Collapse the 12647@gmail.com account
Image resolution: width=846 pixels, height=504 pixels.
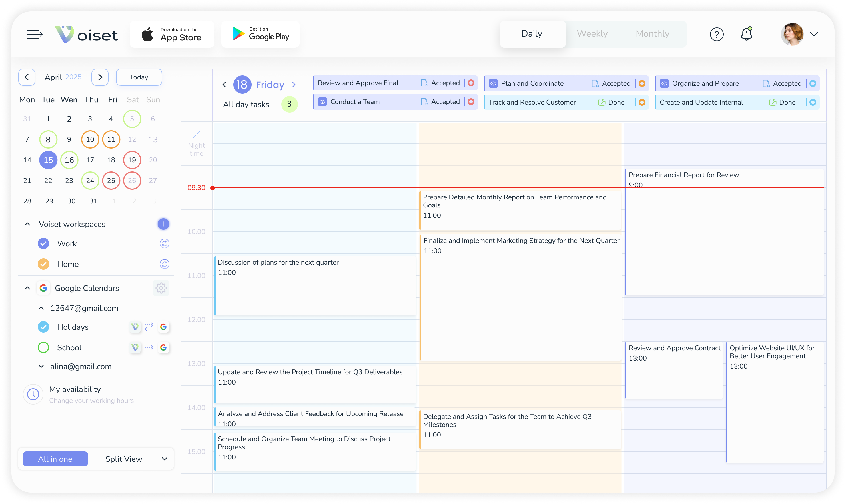pos(41,308)
